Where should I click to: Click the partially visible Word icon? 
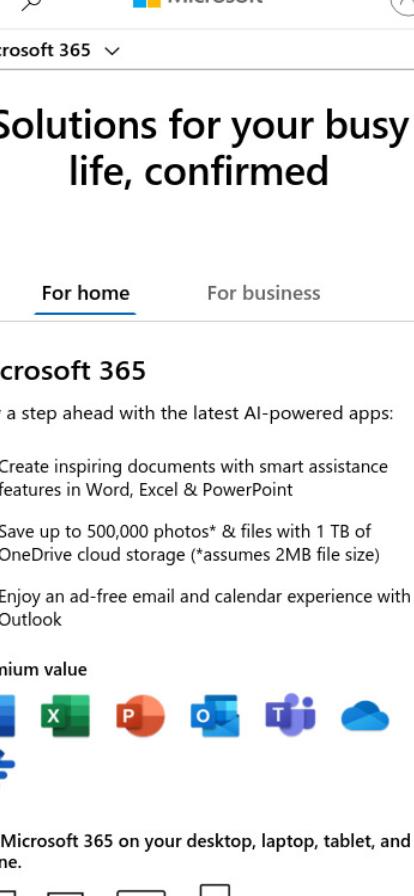pyautogui.click(x=7, y=715)
